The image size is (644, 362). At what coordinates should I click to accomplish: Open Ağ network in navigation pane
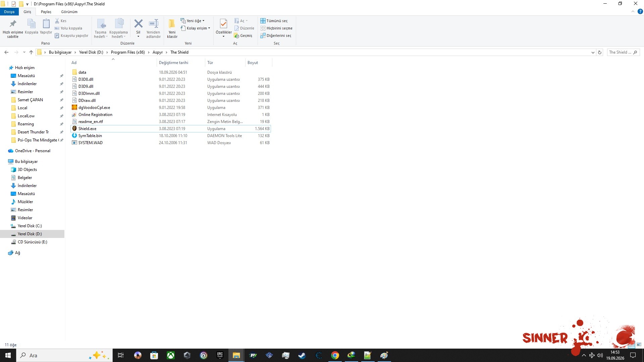17,253
